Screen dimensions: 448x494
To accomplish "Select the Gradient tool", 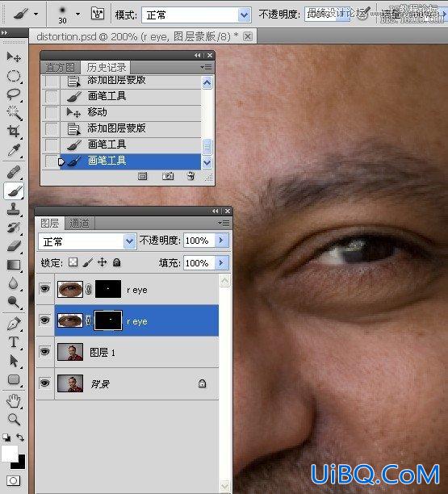I will pyautogui.click(x=14, y=265).
